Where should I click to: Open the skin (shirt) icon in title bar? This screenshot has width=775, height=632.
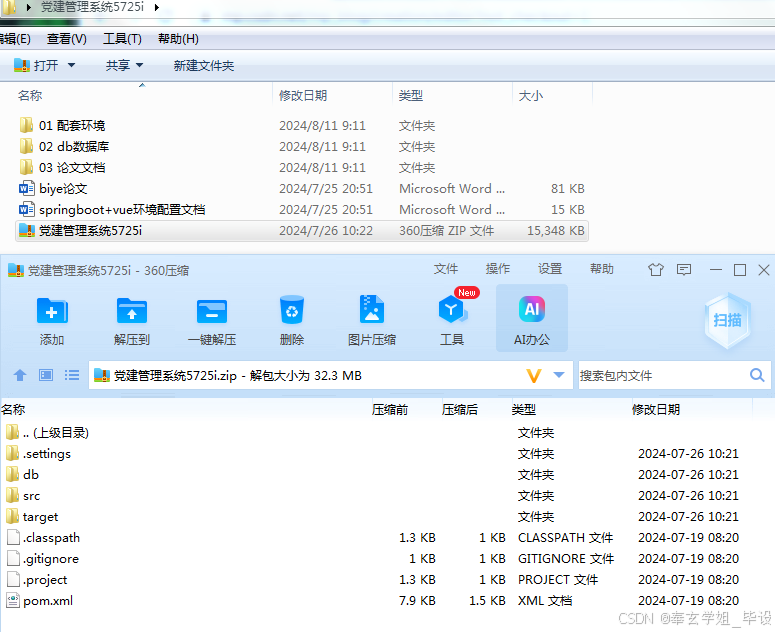656,270
